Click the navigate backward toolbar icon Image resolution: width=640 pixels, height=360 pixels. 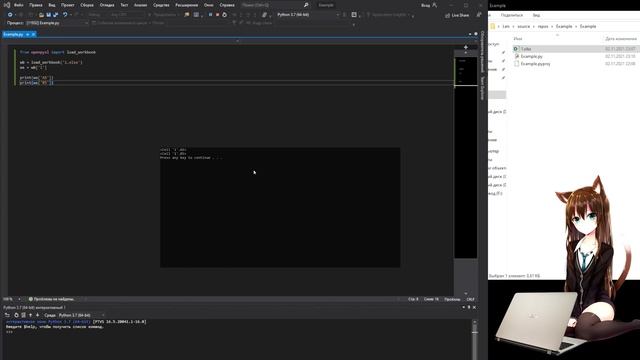tap(10, 15)
